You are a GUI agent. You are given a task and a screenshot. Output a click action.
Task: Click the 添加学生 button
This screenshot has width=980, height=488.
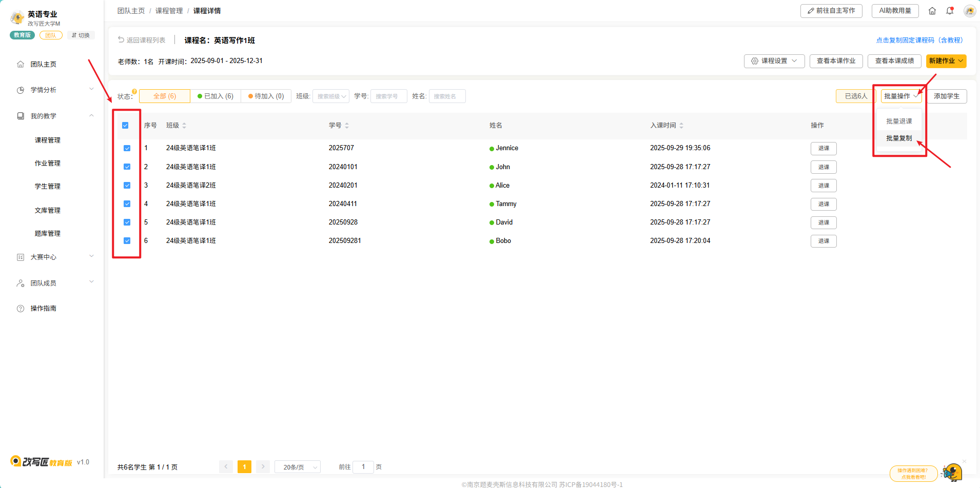pos(946,96)
